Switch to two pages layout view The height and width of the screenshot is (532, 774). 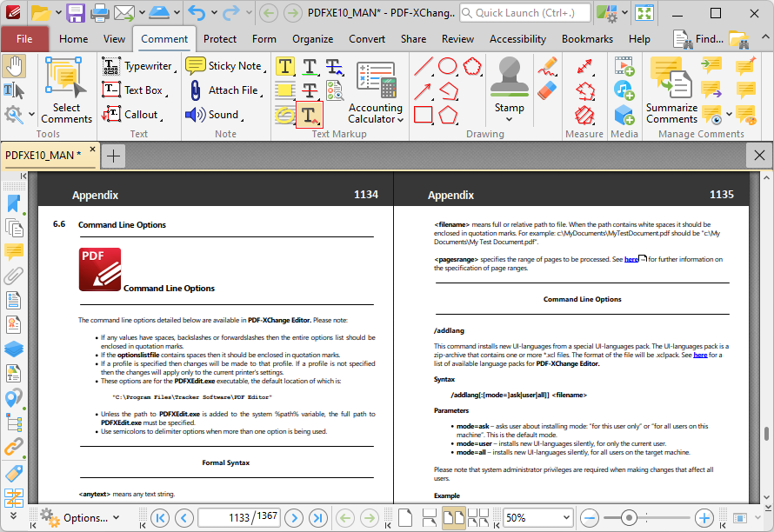click(453, 518)
